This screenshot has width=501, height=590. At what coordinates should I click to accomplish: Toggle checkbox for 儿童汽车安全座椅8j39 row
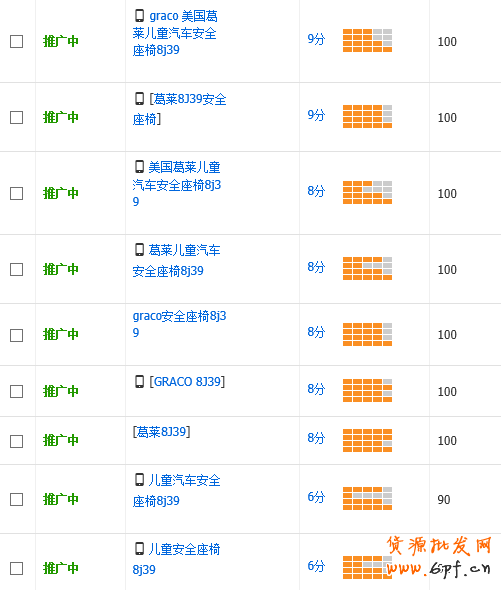coord(17,500)
